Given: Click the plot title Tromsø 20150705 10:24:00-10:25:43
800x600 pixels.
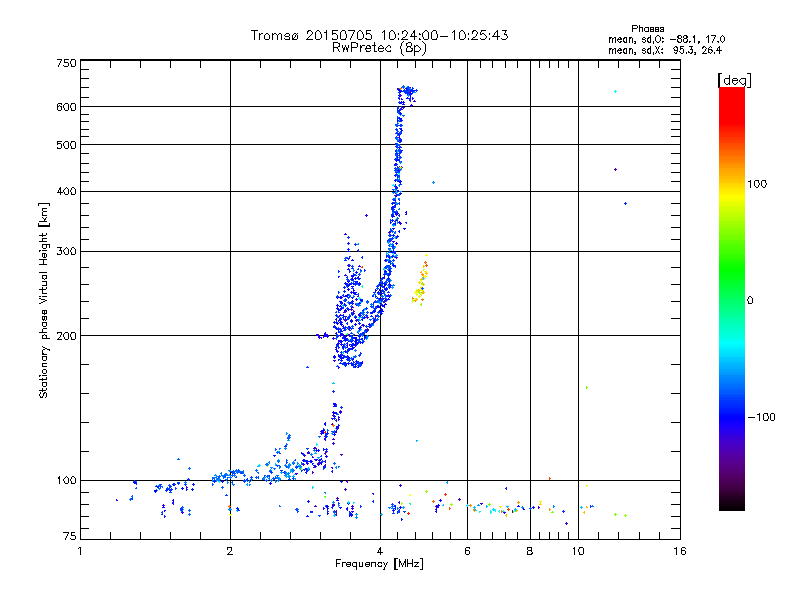Looking at the screenshot, I should coord(379,35).
